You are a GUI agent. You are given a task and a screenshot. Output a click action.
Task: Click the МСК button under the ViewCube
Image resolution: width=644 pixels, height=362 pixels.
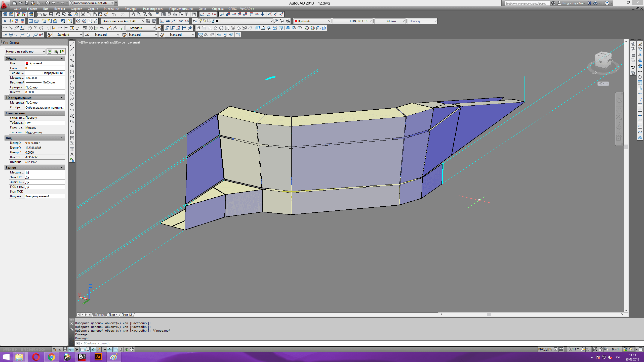point(603,83)
